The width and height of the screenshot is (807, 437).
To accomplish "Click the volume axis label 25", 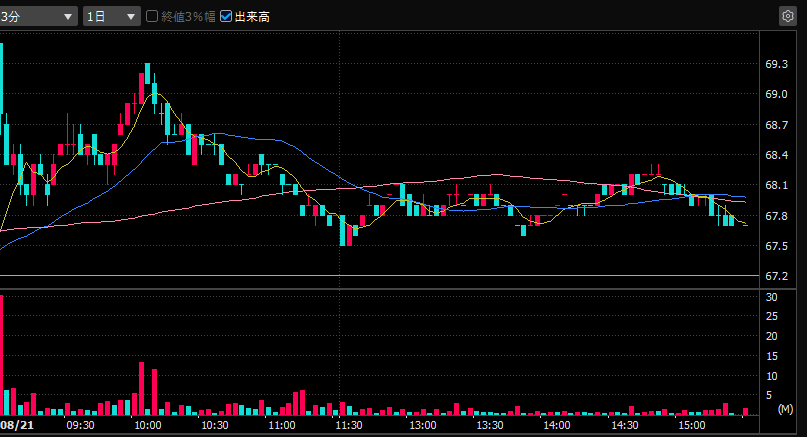I will [771, 317].
